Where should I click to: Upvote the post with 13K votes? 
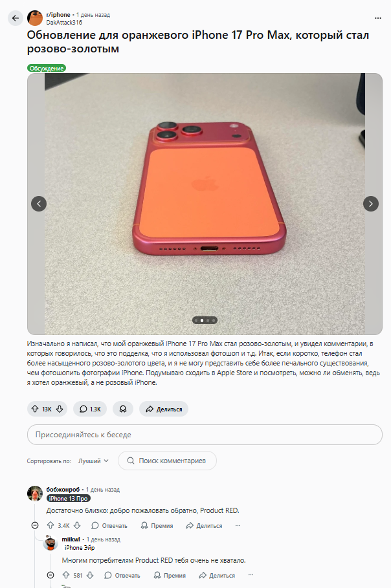[x=35, y=409]
